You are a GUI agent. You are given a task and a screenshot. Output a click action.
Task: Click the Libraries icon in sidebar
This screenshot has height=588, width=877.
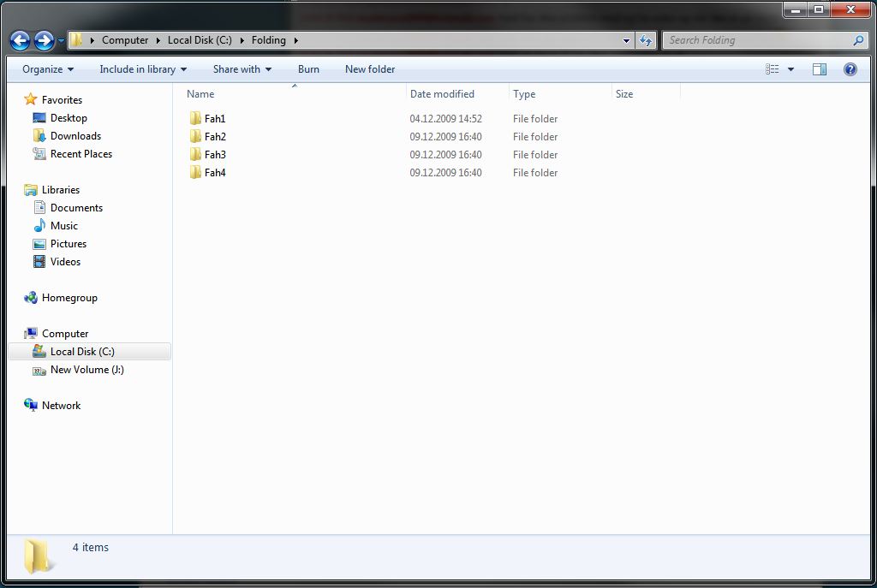tap(31, 190)
